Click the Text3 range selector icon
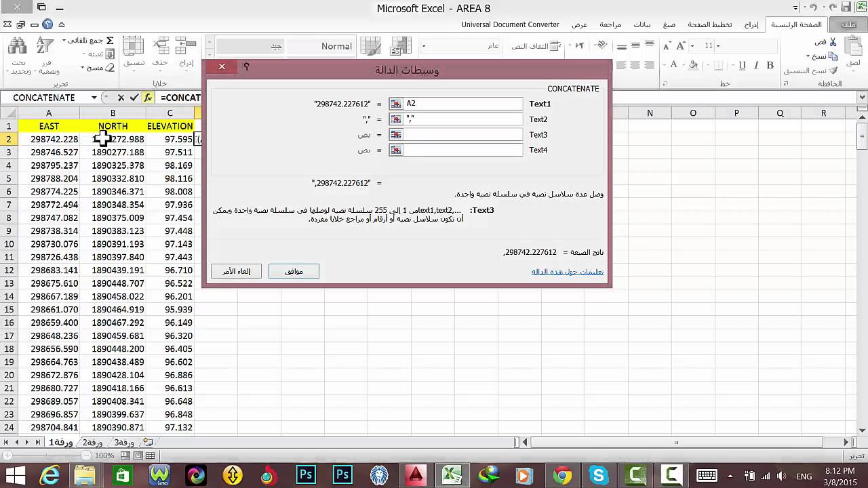868x488 pixels. pos(396,135)
